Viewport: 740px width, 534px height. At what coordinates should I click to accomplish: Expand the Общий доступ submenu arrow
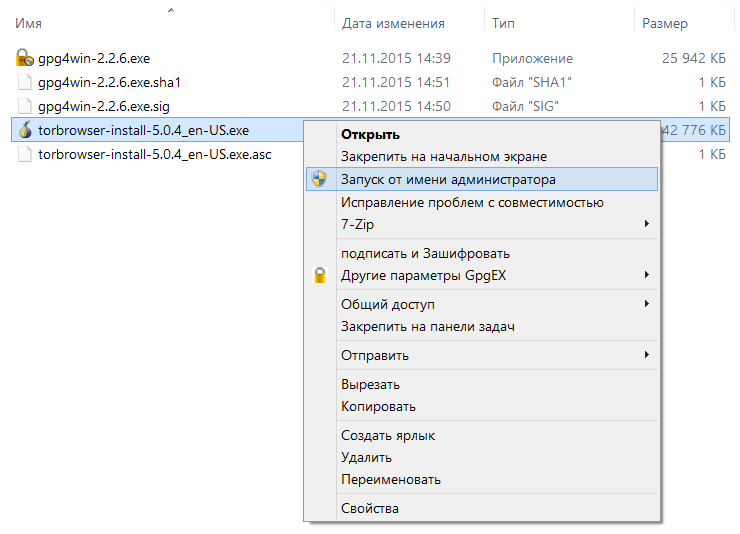647,304
